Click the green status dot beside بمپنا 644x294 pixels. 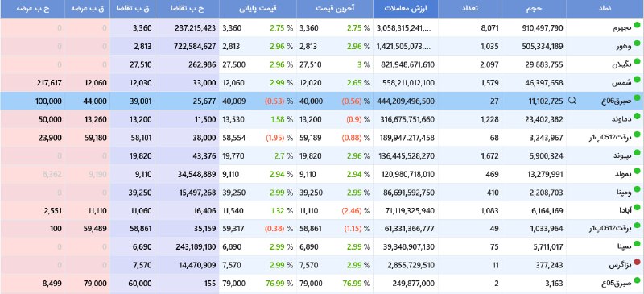tap(637, 243)
